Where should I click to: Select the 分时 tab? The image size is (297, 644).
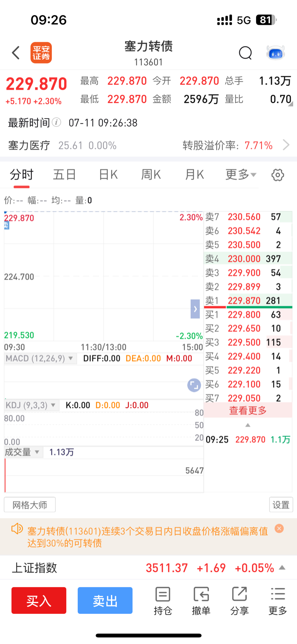click(22, 175)
